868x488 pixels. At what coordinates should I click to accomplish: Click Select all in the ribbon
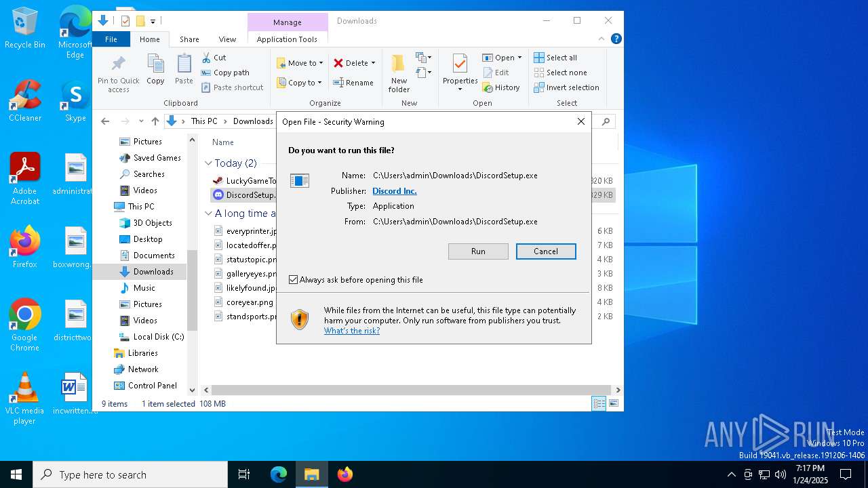555,58
